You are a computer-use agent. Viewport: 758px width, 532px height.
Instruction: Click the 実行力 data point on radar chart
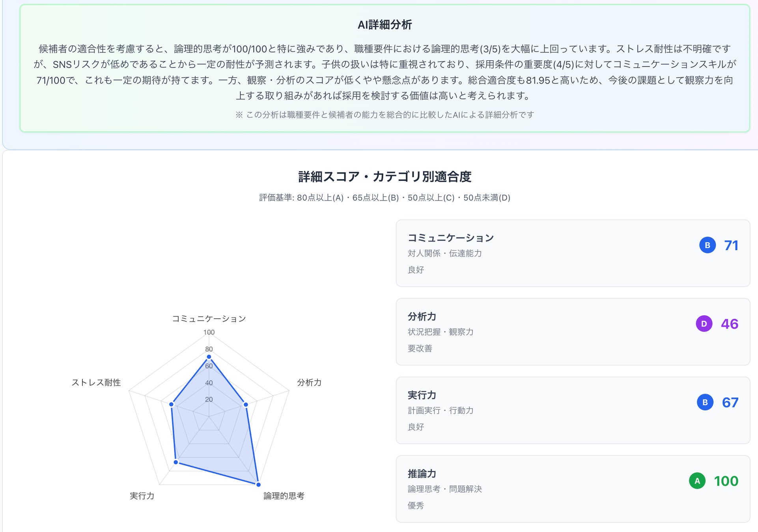tap(176, 462)
